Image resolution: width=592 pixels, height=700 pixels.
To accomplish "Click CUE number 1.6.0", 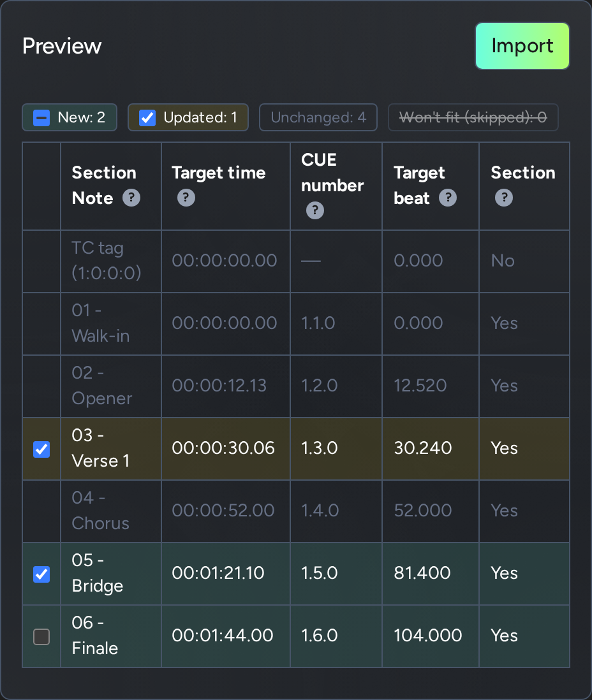I will coord(320,636).
